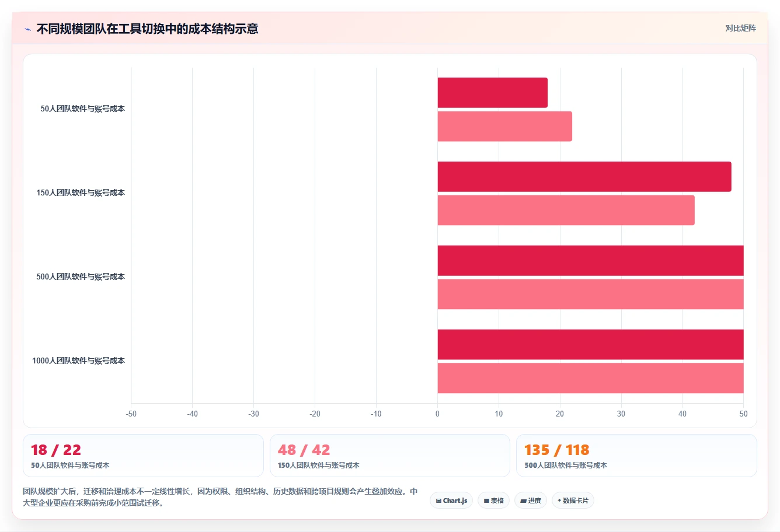Click the dark red bar for 50人团队
This screenshot has width=780, height=532.
(493, 93)
